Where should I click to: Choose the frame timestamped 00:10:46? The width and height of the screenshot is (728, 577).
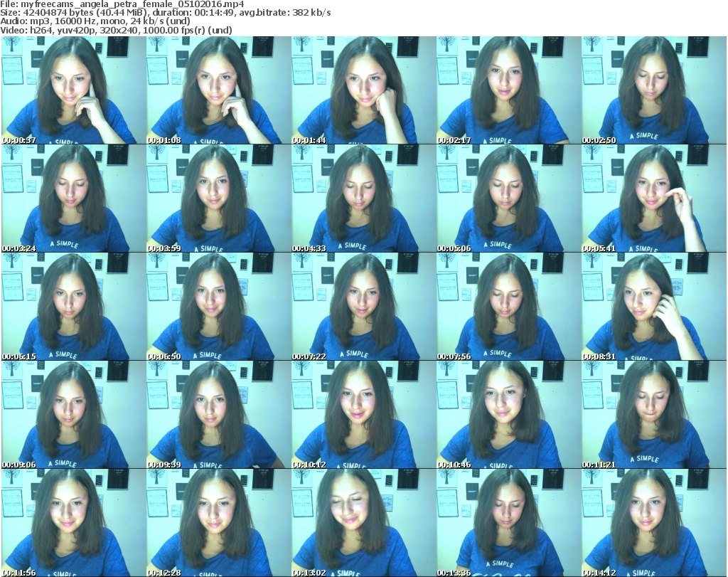click(x=508, y=414)
